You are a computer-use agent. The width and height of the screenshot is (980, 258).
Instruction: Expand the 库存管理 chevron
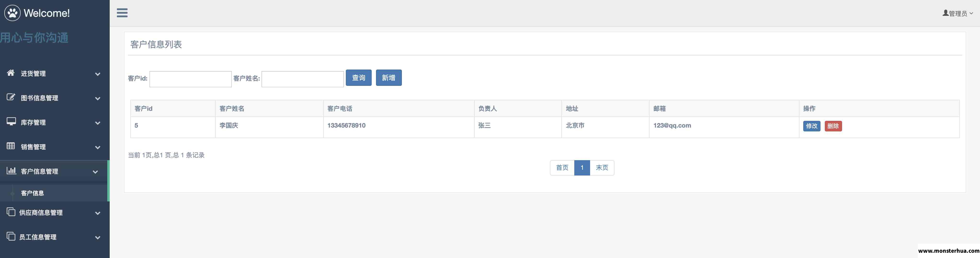(x=98, y=123)
